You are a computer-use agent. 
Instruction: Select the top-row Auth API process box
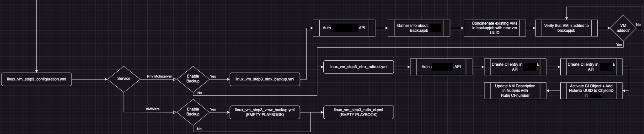[x=344, y=28]
